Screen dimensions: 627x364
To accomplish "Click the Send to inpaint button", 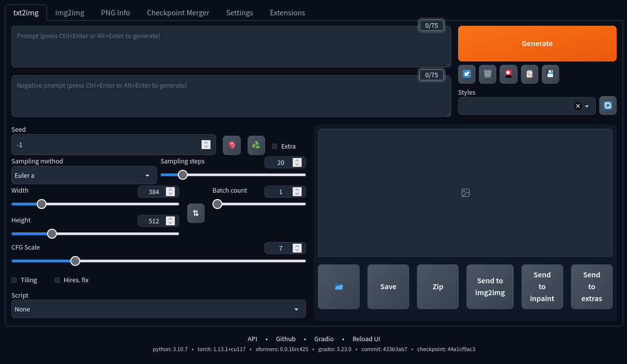I will (x=542, y=287).
